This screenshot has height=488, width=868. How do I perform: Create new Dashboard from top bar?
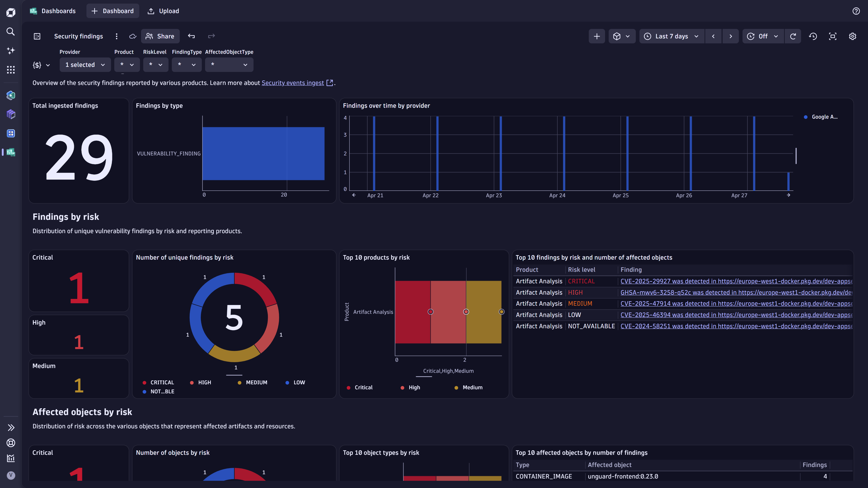click(113, 11)
